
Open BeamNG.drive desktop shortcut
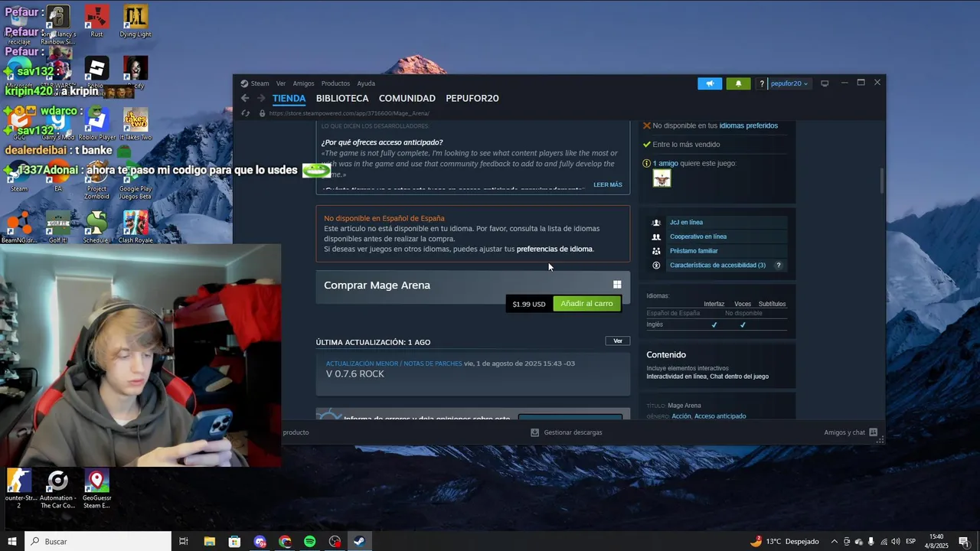point(19,226)
